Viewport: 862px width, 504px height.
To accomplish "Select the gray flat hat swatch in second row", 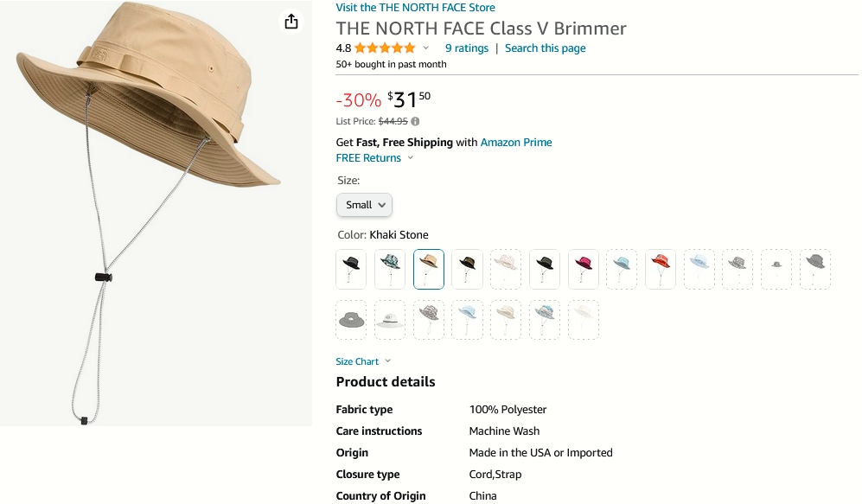I will click(x=351, y=320).
